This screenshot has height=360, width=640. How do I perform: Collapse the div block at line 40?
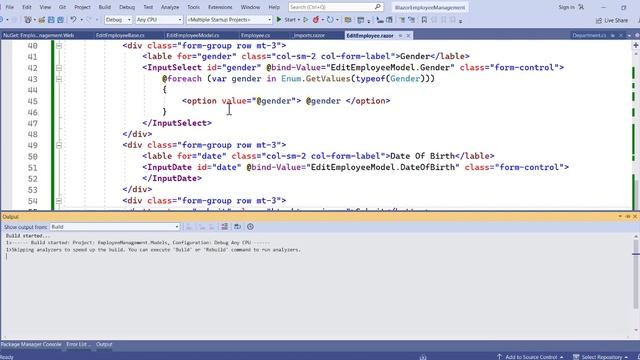[59, 46]
